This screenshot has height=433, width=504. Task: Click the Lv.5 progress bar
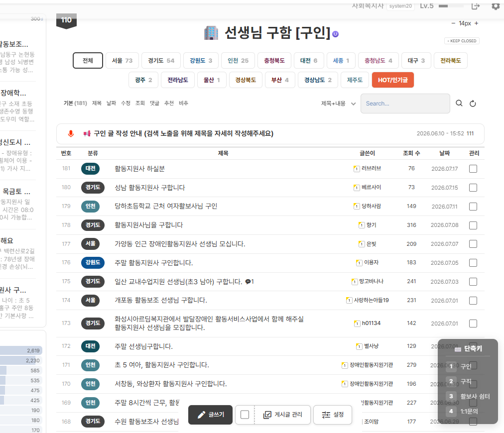[x=451, y=6]
